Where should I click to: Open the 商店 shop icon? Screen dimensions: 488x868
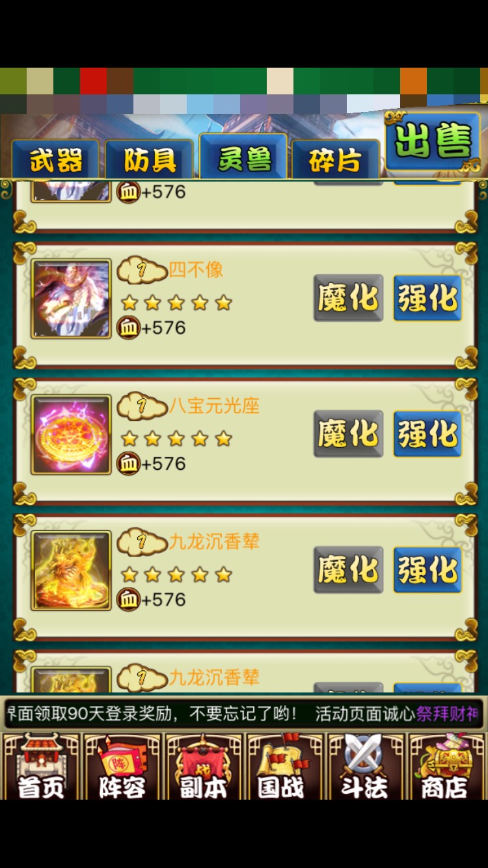446,766
